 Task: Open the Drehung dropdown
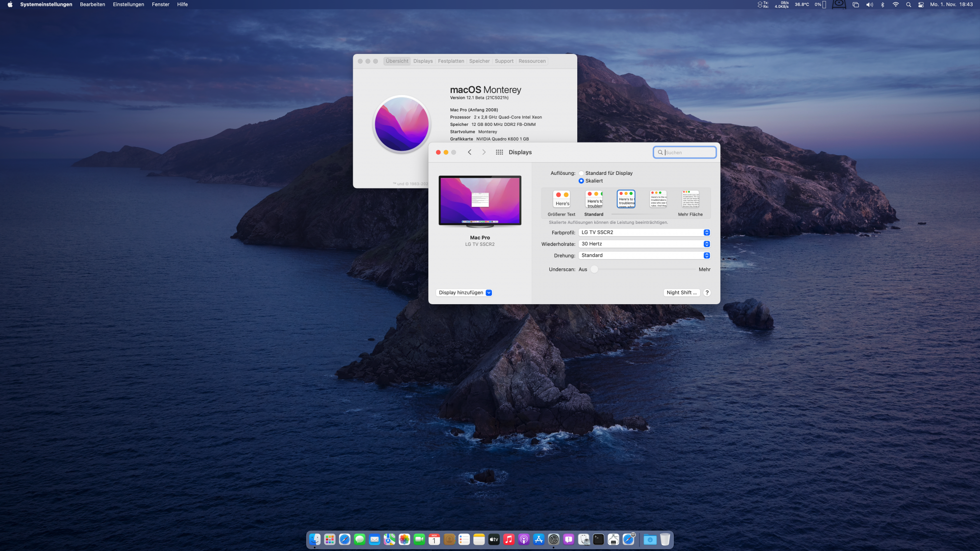[644, 255]
